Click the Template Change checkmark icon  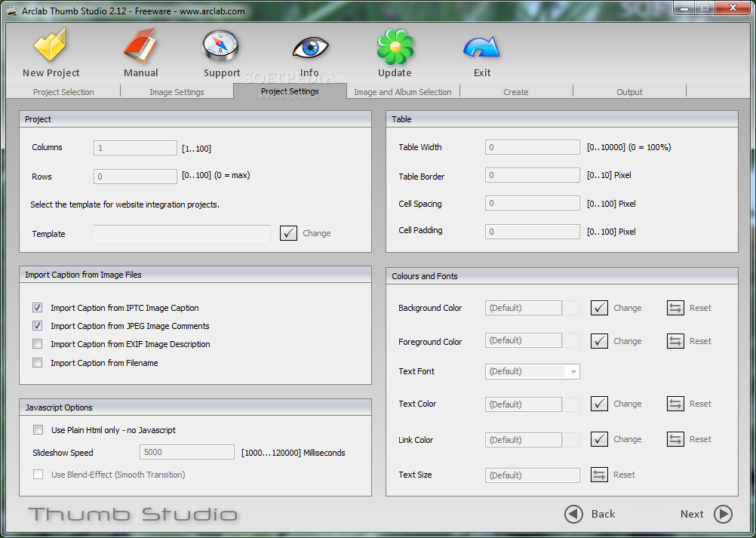(288, 233)
